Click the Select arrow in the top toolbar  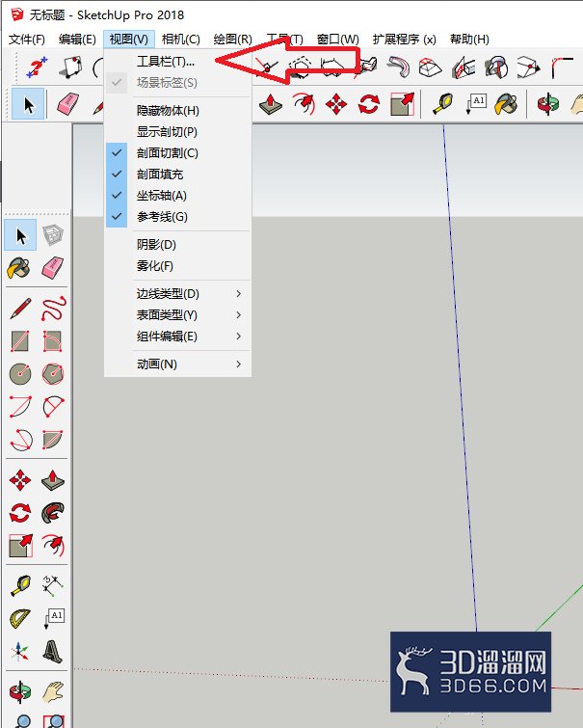(x=28, y=104)
